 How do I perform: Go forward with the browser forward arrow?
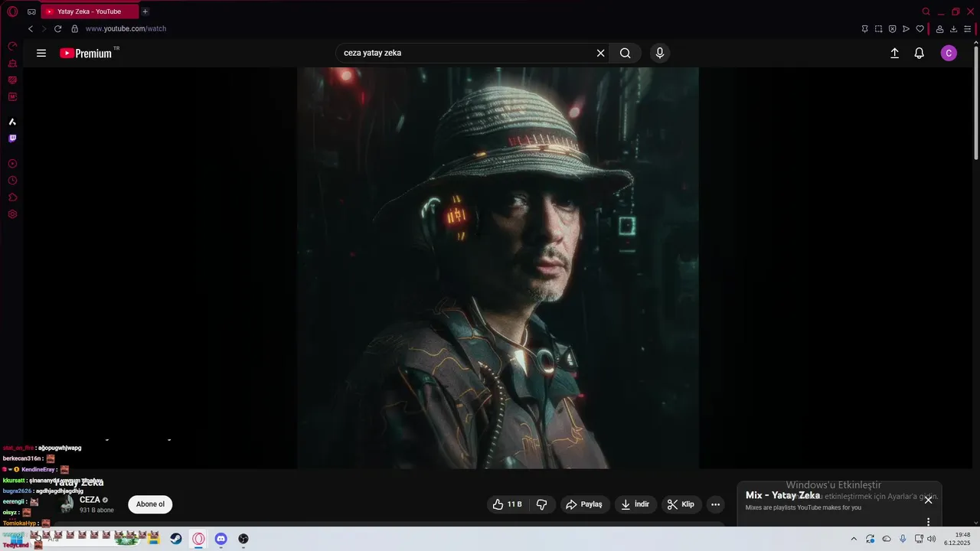(x=44, y=29)
